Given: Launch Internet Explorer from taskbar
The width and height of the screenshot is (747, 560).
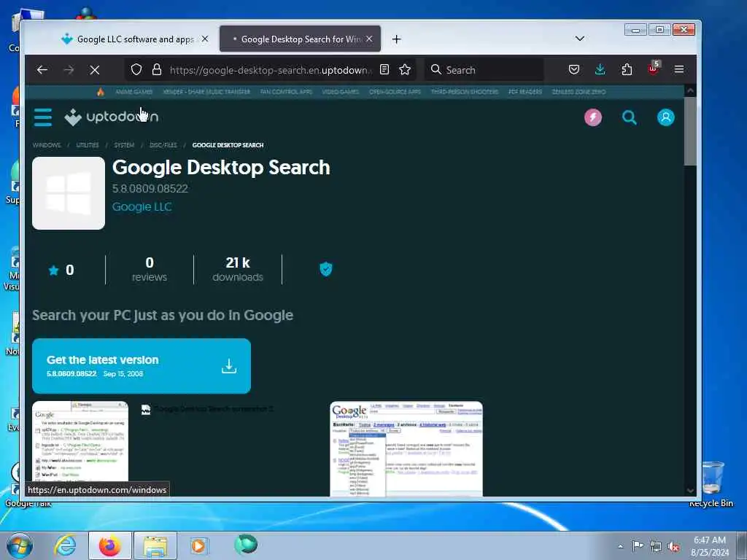Looking at the screenshot, I should point(65,545).
